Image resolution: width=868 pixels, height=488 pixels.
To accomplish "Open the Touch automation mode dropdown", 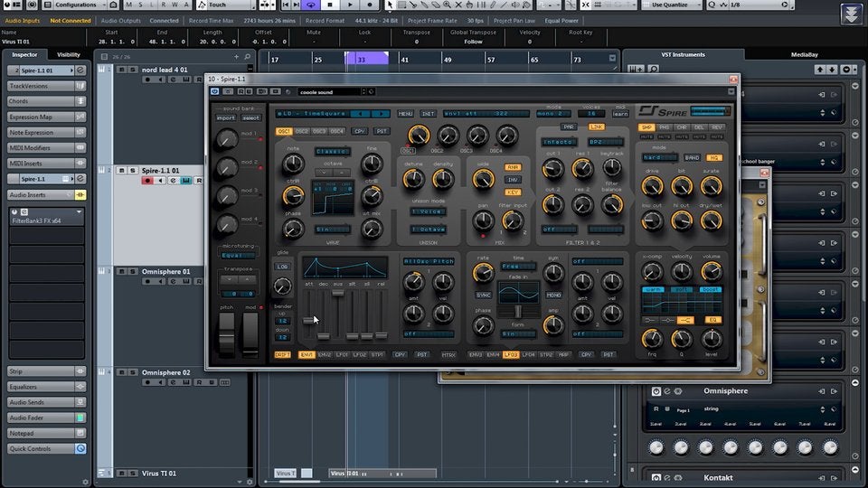I will pyautogui.click(x=226, y=5).
